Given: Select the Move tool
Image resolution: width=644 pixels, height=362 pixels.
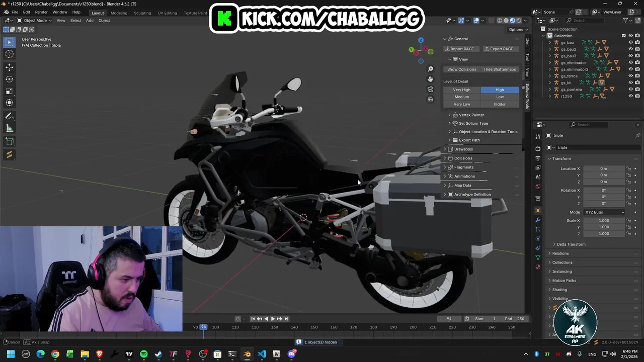Looking at the screenshot, I should (x=9, y=67).
